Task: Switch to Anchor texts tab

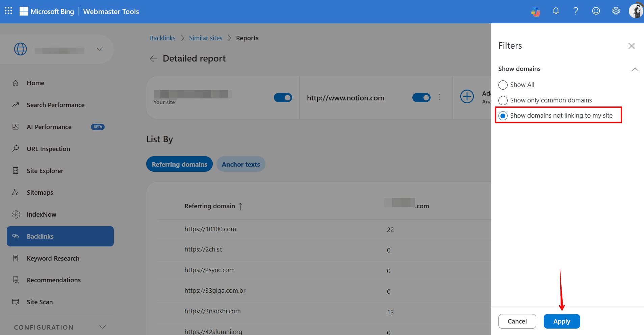Action: tap(241, 164)
